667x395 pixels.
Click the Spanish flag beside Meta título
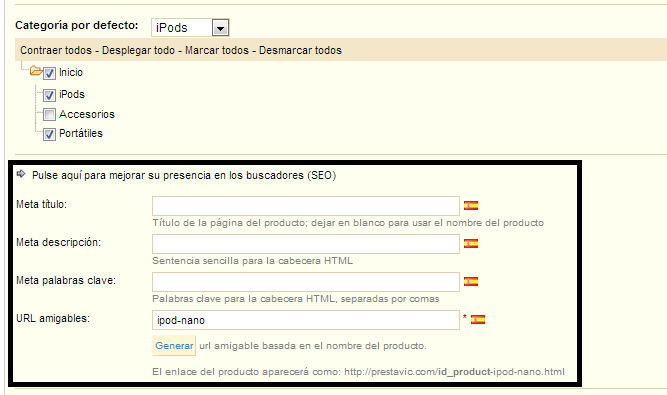click(x=471, y=206)
